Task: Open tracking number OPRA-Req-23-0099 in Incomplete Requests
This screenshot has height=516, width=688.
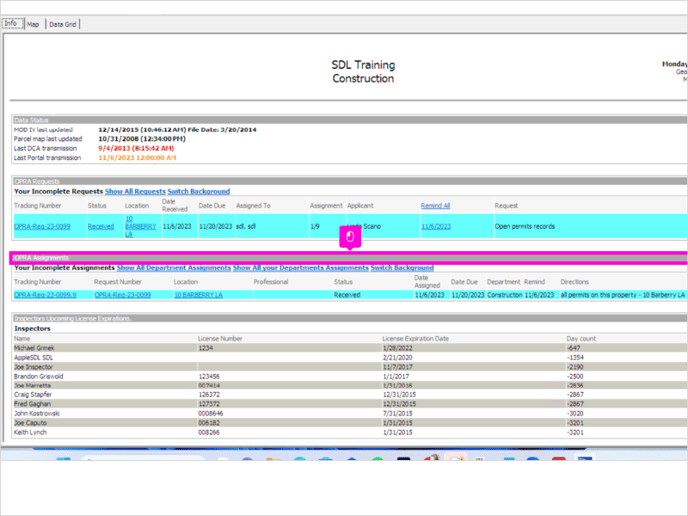Action: (42, 226)
